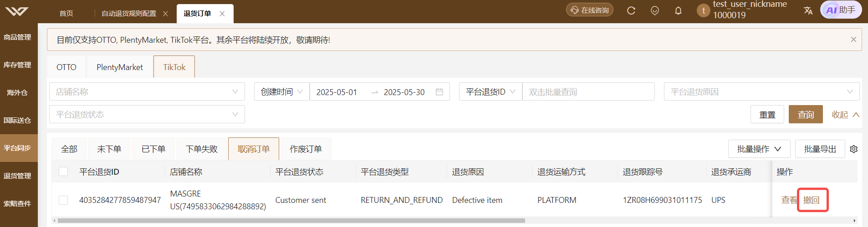This screenshot has width=868, height=227.
Task: Click the horizontal table scrollbar
Action: (x=291, y=221)
